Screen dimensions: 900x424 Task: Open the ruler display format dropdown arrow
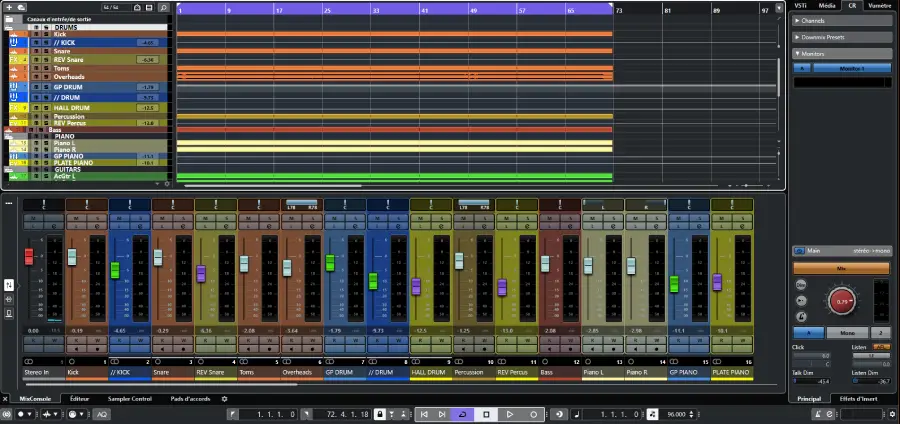point(779,8)
